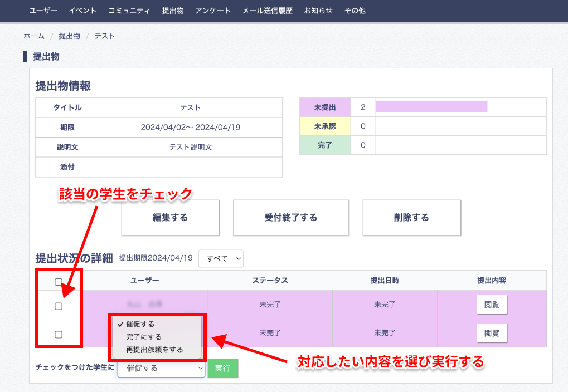Click the 編集する button
This screenshot has height=392, width=568.
(170, 218)
